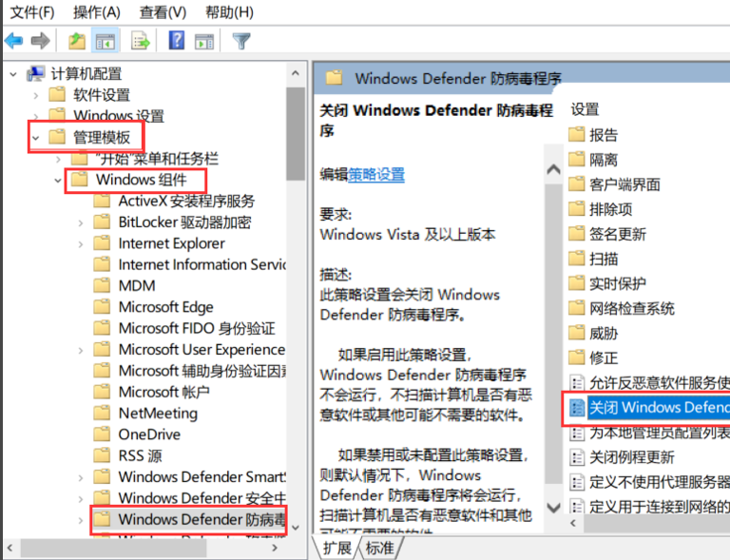Click the Filter funnel toolbar icon
This screenshot has width=730, height=560.
(x=241, y=41)
